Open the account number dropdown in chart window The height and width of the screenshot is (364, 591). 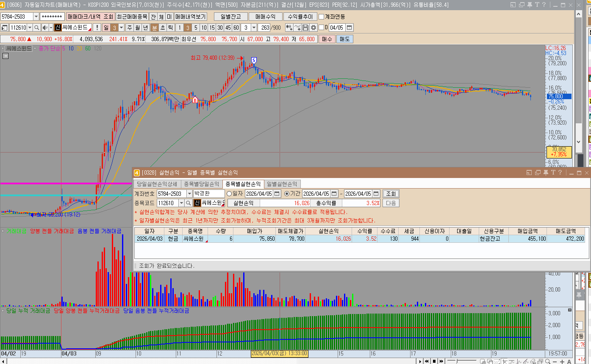point(36,17)
